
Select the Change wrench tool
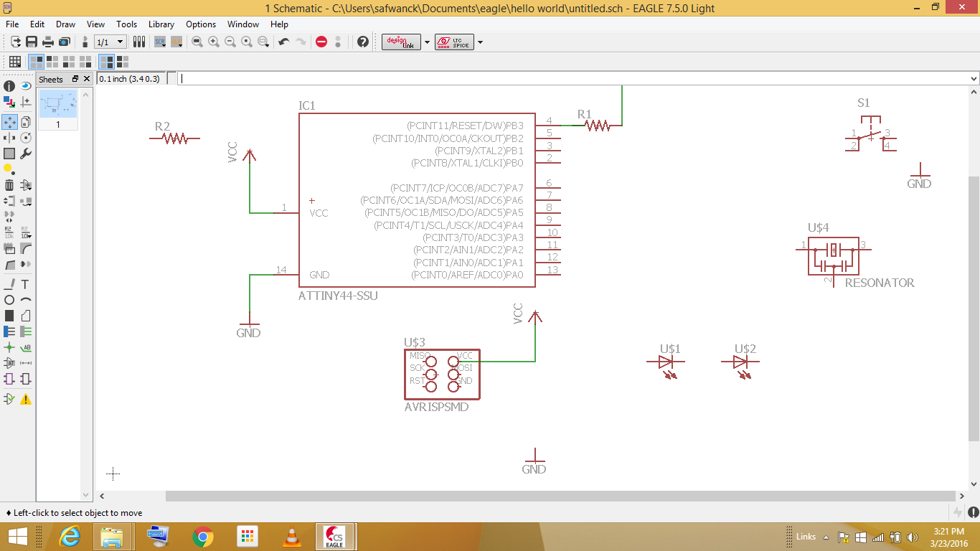click(26, 154)
